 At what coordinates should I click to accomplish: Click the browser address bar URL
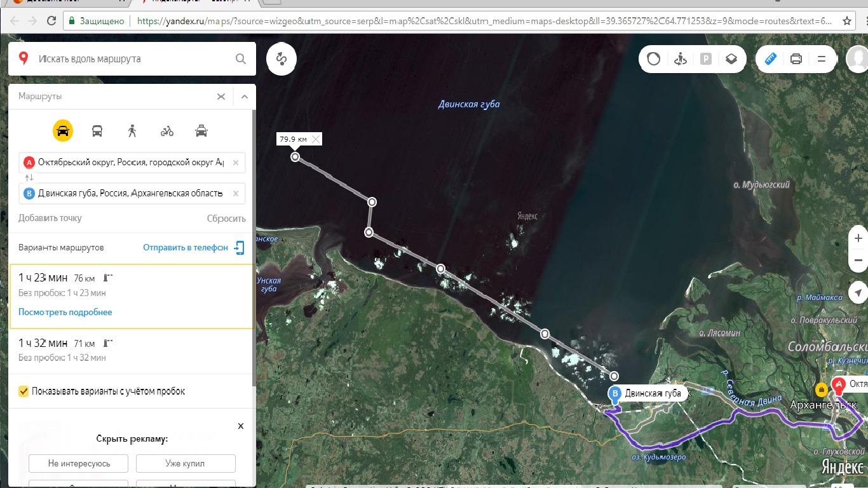[x=484, y=20]
